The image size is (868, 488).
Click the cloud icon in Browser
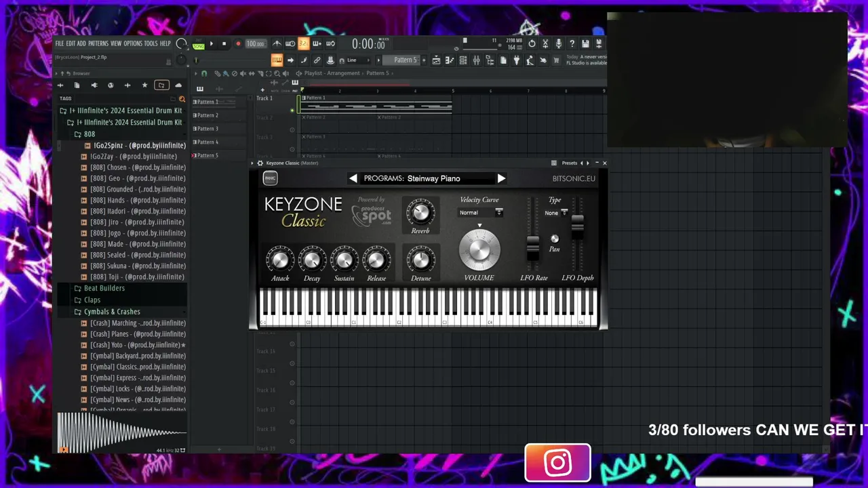tap(178, 85)
